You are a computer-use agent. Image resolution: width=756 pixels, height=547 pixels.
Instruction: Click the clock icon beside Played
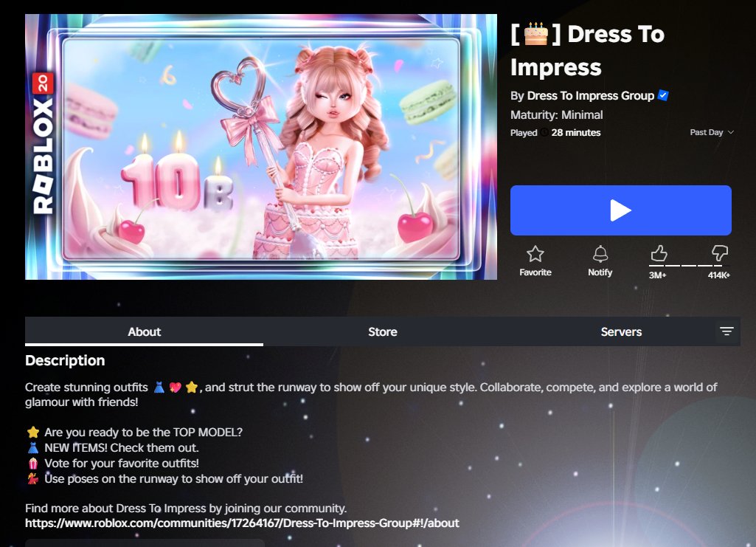(x=544, y=133)
